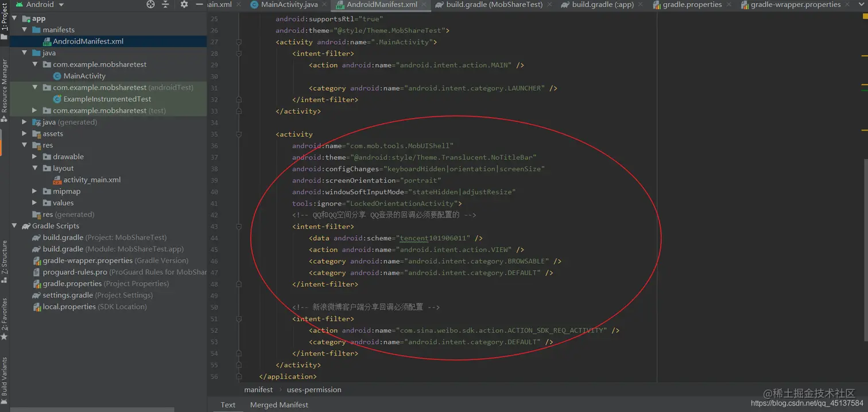Fold the intent-filter on line 28
Screen dimensions: 868x412
[x=239, y=53]
